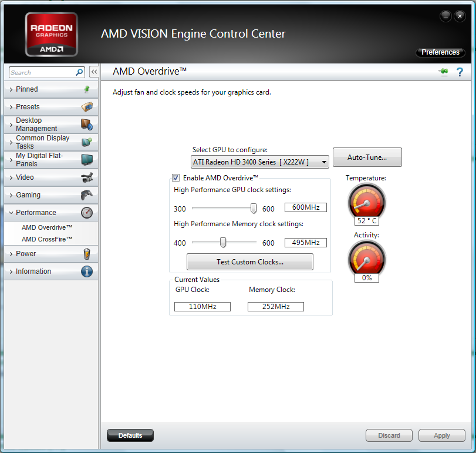Click the Temperature gauge dial
Viewport: 476px width, 453px height.
tap(367, 201)
